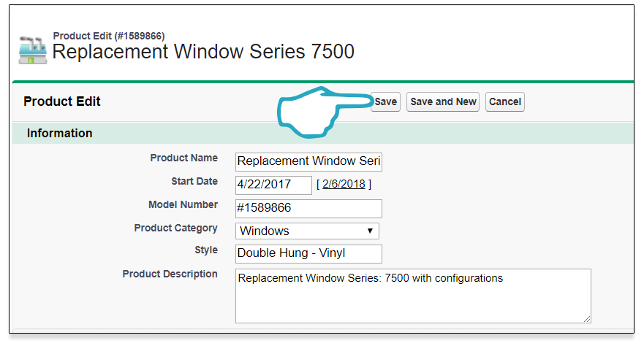Screen dimensions: 644x346
Task: Open the Product Category dropdown
Action: [307, 231]
